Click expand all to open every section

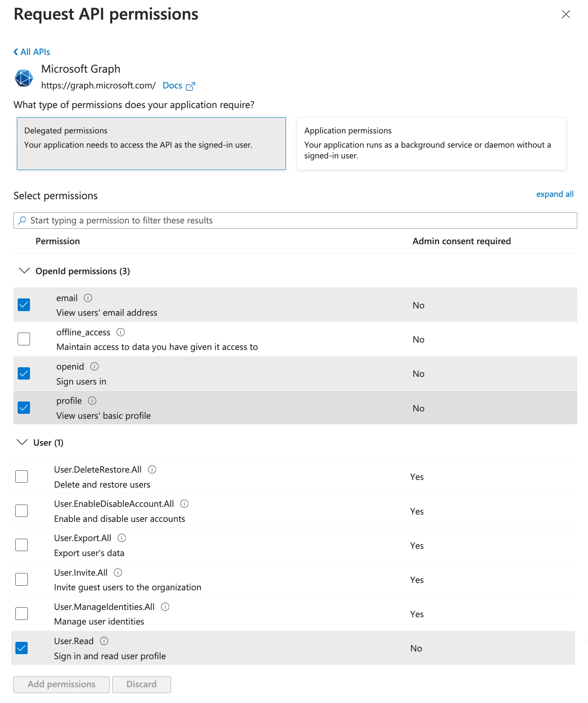point(555,194)
